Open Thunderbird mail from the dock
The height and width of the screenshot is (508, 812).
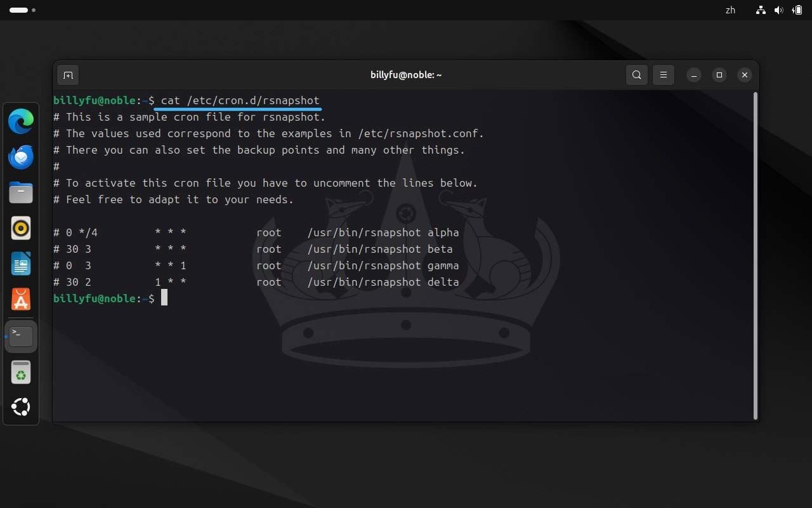click(x=21, y=157)
